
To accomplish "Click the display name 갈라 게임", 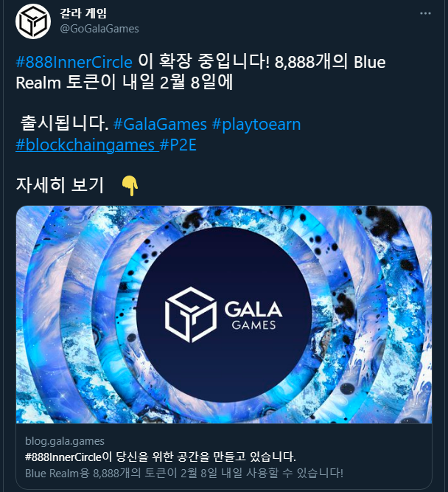I will [x=83, y=13].
